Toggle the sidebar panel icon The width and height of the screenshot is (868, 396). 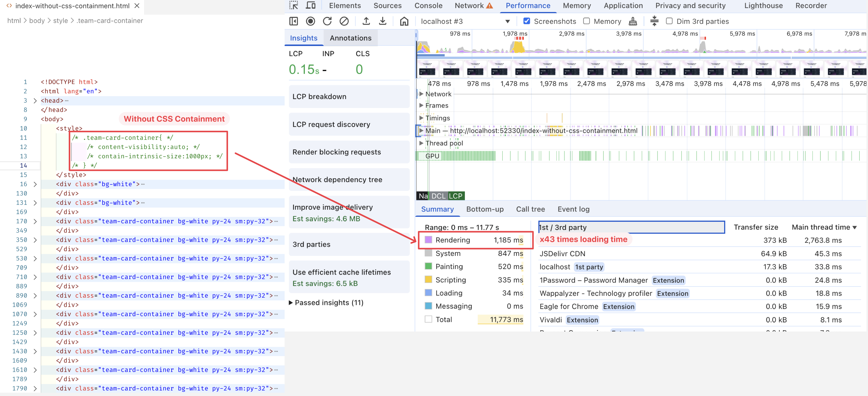pos(293,21)
